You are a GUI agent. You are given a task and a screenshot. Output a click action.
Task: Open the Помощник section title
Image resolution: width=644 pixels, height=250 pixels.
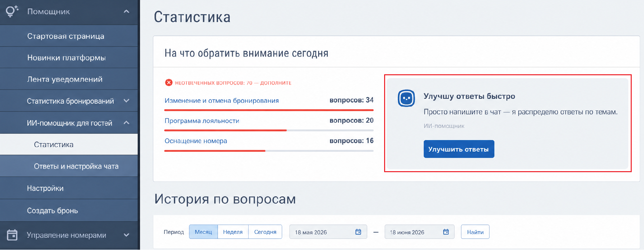[x=49, y=12]
